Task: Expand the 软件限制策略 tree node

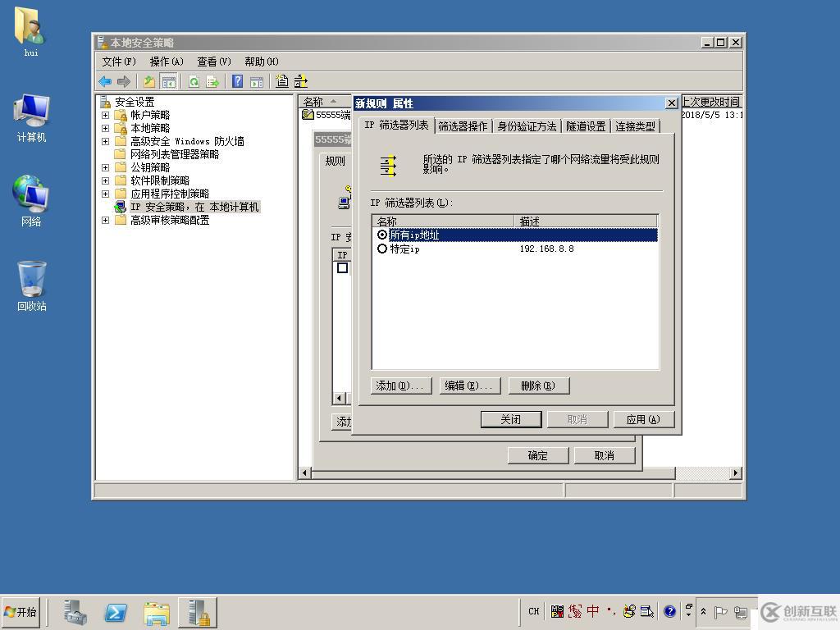Action: pyautogui.click(x=105, y=180)
